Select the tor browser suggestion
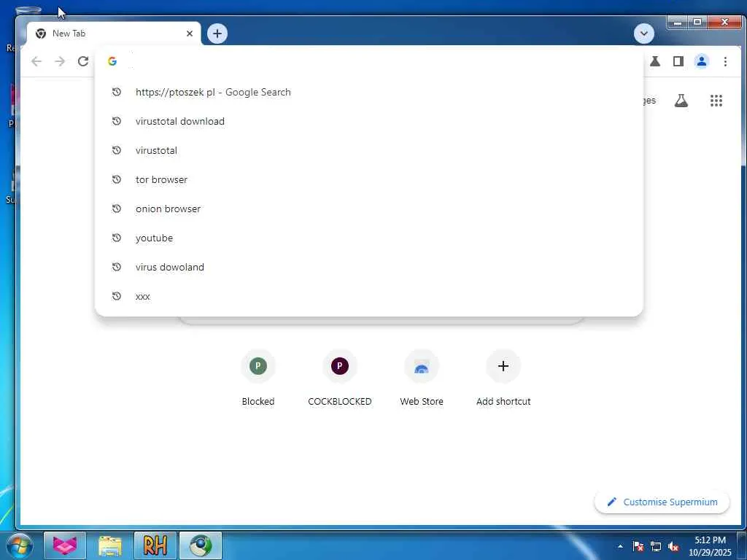747x560 pixels. coord(368,179)
